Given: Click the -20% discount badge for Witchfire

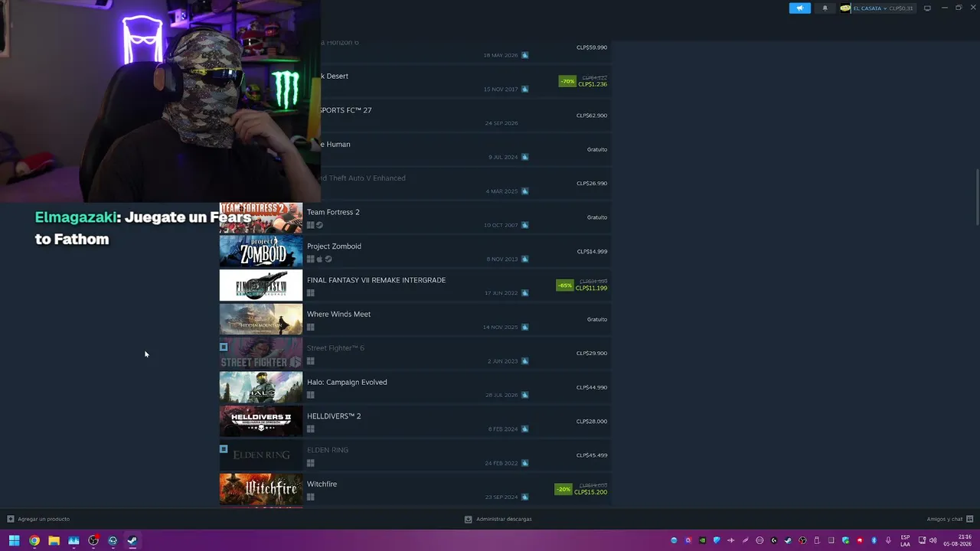Looking at the screenshot, I should click(x=563, y=489).
